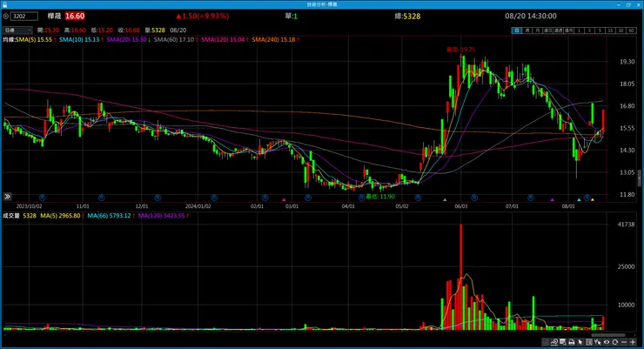Click the highlighted 16.60 last price
This screenshot has width=644, height=349.
[75, 16]
